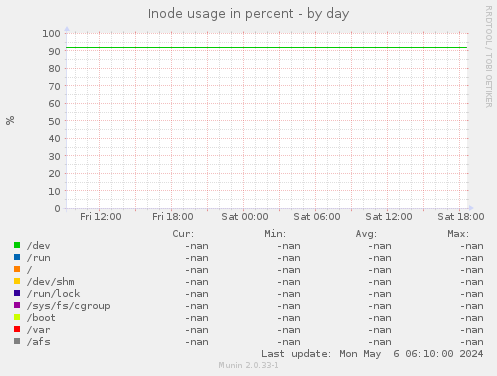This screenshot has height=376, width=497.
Task: Click the Avg value for /boot
Action: pos(380,318)
